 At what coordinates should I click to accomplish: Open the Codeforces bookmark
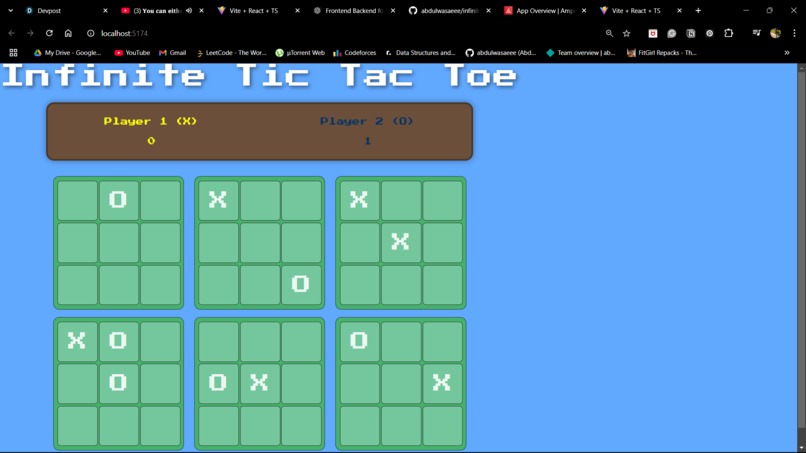tap(355, 52)
